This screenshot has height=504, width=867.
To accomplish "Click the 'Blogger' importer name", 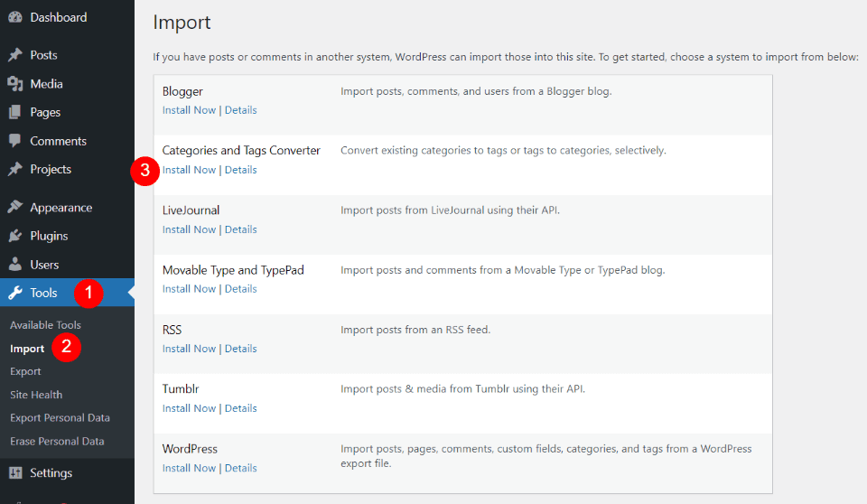I will [x=182, y=91].
